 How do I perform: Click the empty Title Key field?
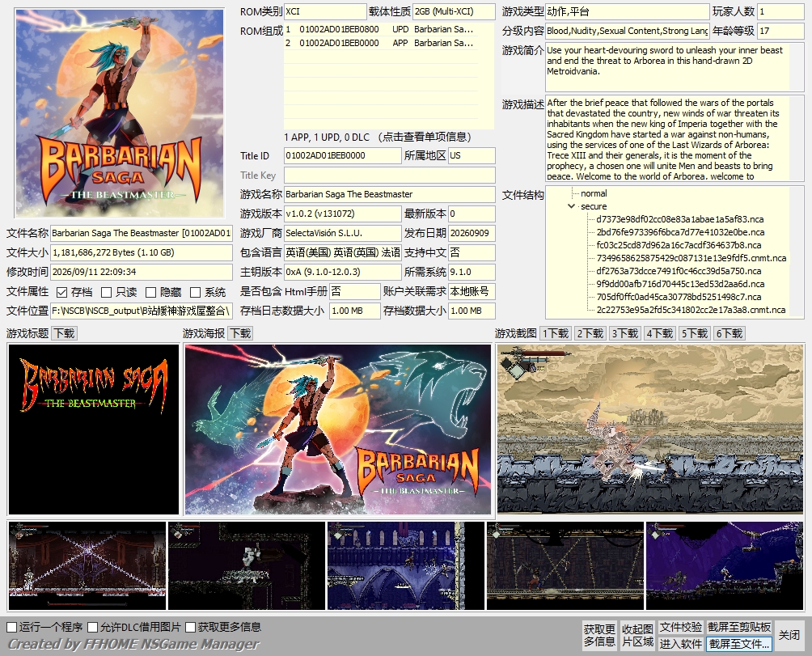(x=390, y=175)
